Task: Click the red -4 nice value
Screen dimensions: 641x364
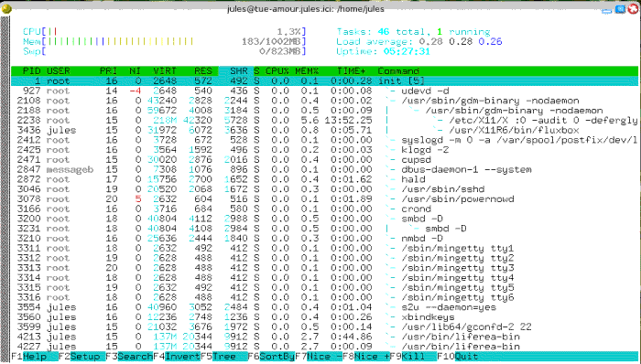Action: (x=135, y=91)
